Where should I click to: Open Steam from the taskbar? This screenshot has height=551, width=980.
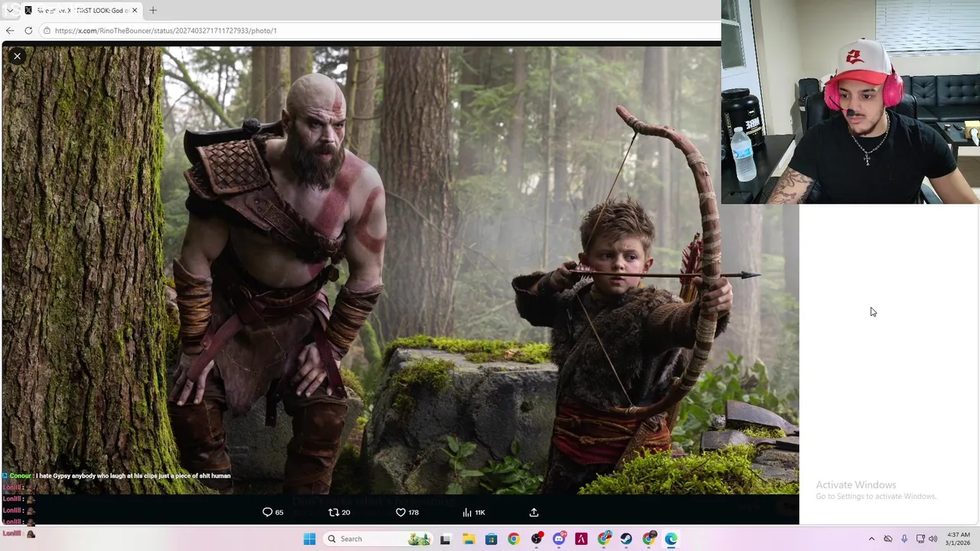coord(626,539)
